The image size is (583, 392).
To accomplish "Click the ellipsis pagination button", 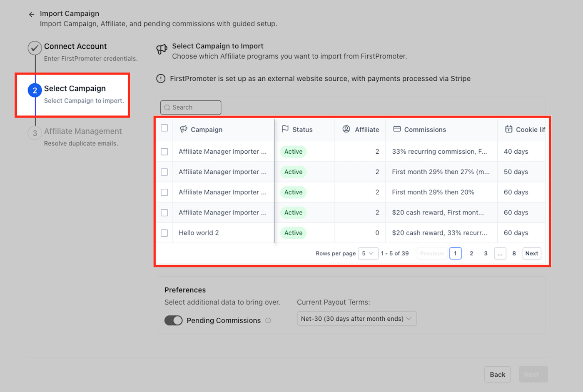I will 500,253.
